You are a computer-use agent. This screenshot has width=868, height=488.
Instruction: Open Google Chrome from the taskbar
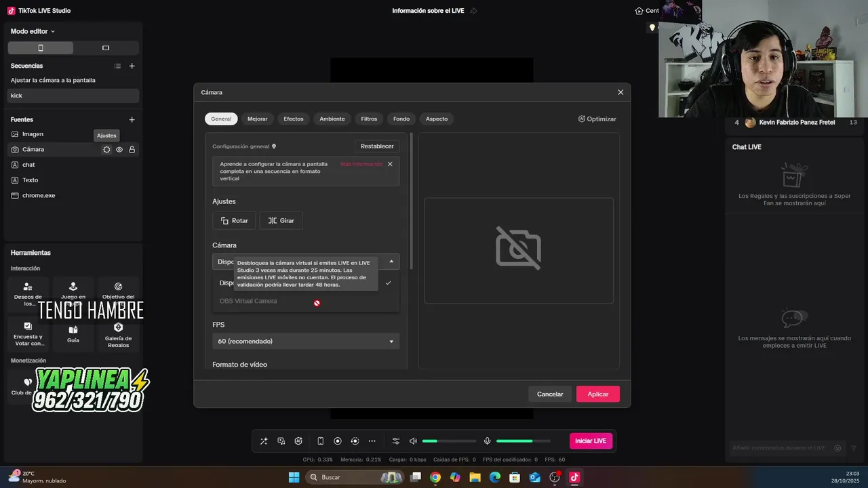(435, 477)
